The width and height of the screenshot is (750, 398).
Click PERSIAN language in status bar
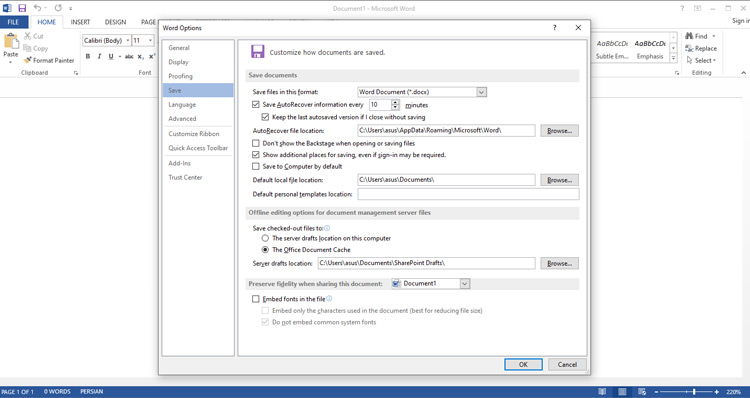click(x=91, y=392)
